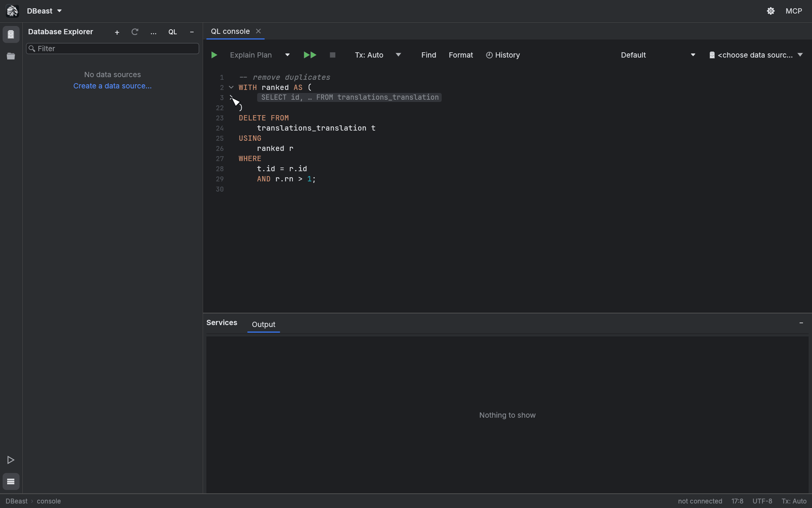Click the folded SELECT id placeholder text
Screen dimensions: 812x508
[x=350, y=97]
